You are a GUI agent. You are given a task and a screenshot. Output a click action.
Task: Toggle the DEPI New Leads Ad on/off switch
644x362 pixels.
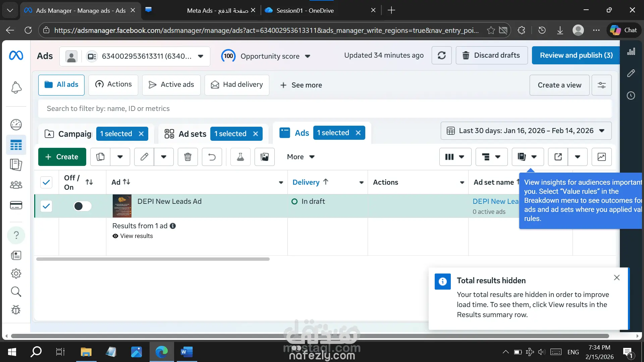[x=83, y=206]
